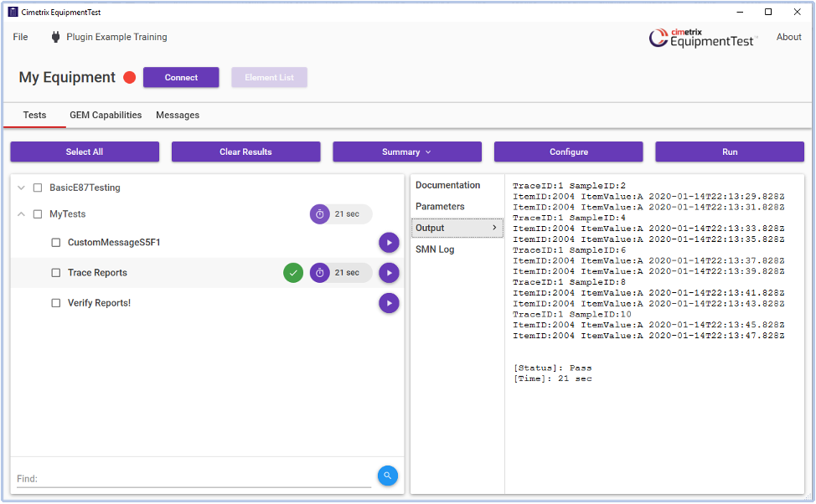Open the Plugin Example Training menu
Screen dimensions: 816x504
click(x=116, y=37)
